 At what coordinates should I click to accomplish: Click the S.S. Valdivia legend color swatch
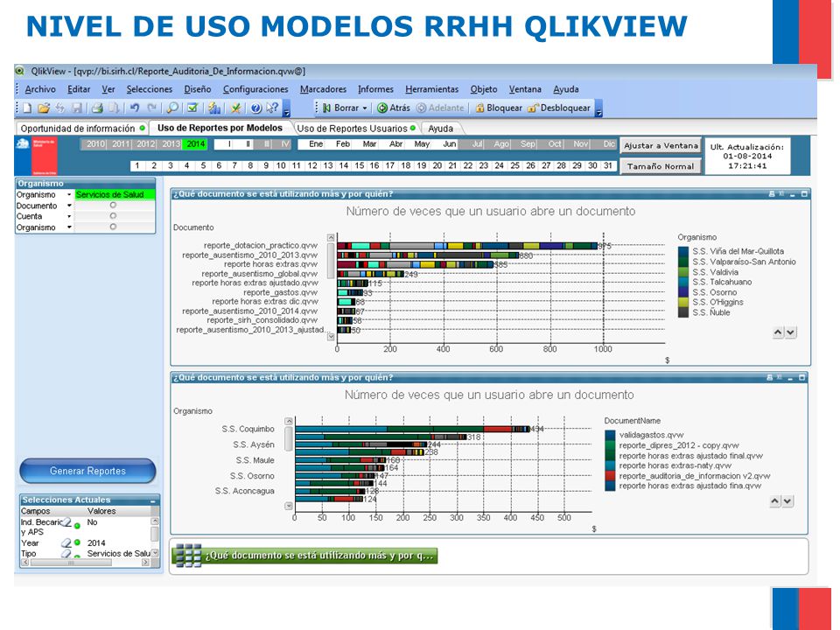click(683, 272)
